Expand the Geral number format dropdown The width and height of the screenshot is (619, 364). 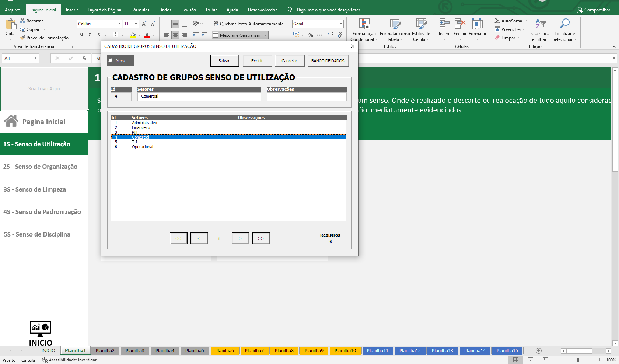[341, 24]
